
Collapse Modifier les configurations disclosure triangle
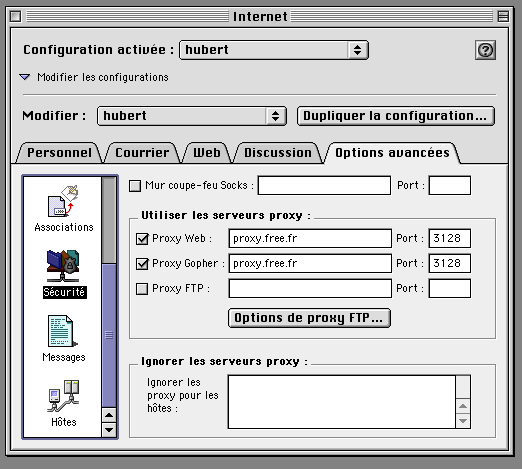25,77
